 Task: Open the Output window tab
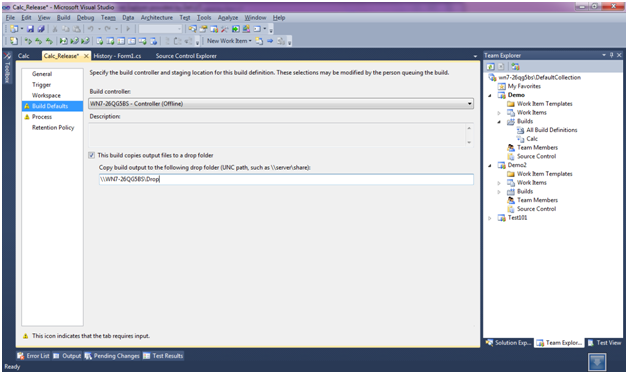point(67,356)
